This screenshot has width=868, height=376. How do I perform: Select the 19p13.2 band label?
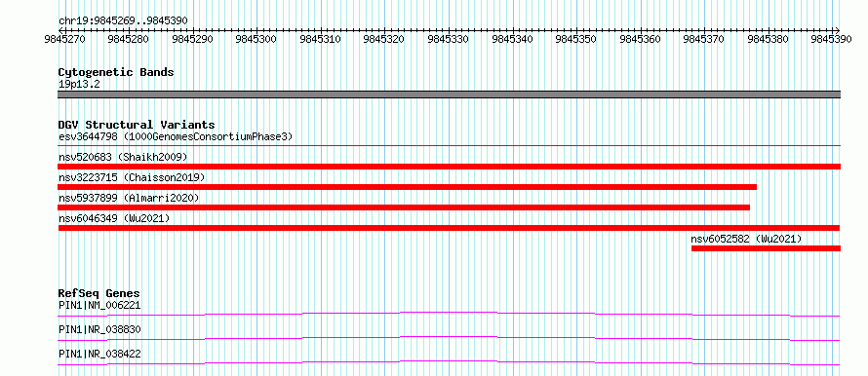tap(79, 84)
